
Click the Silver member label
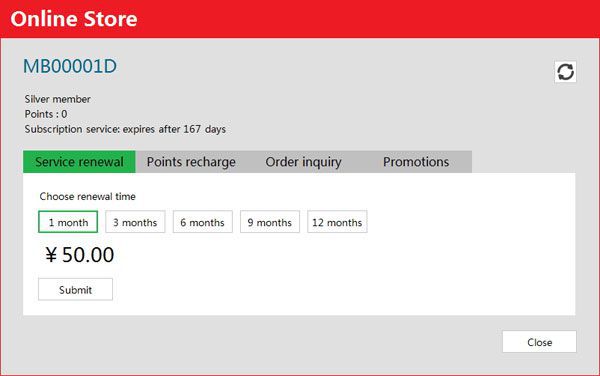(x=58, y=99)
